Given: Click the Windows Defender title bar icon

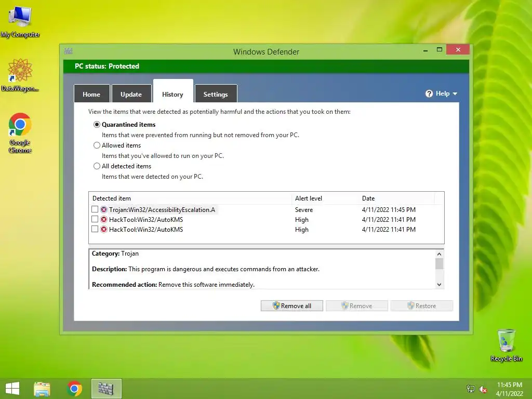Looking at the screenshot, I should coord(68,51).
